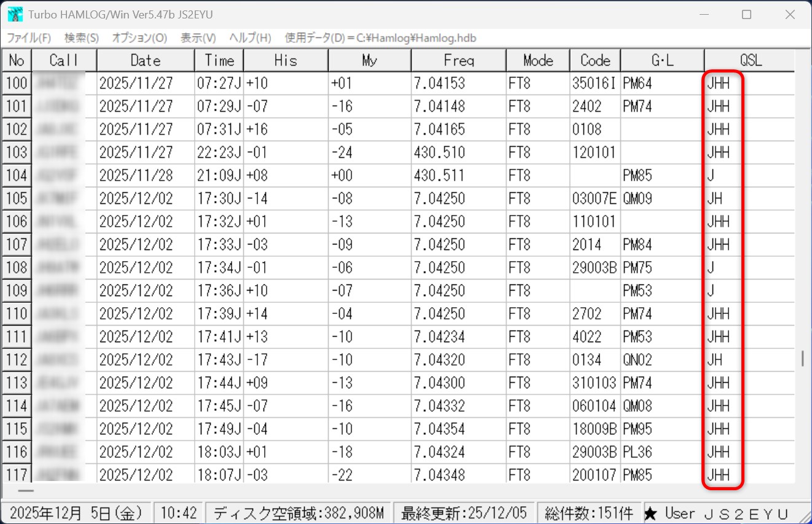
Task: Click the G·L column header
Action: click(x=662, y=61)
